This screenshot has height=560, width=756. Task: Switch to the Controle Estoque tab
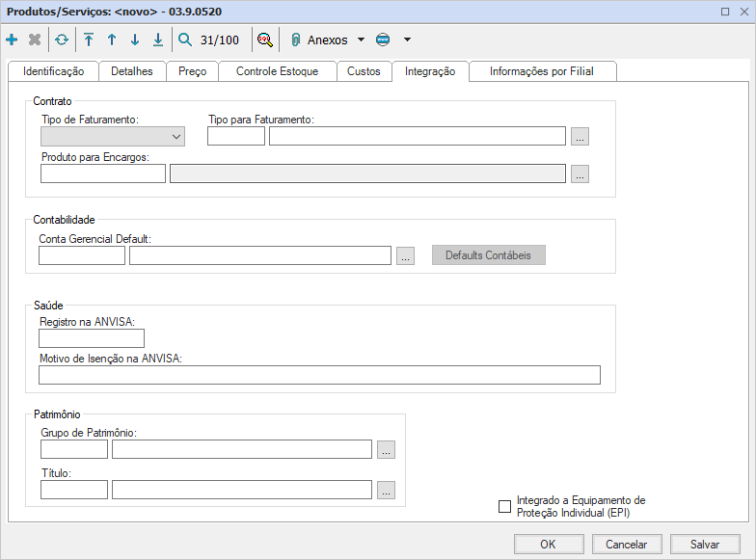278,71
